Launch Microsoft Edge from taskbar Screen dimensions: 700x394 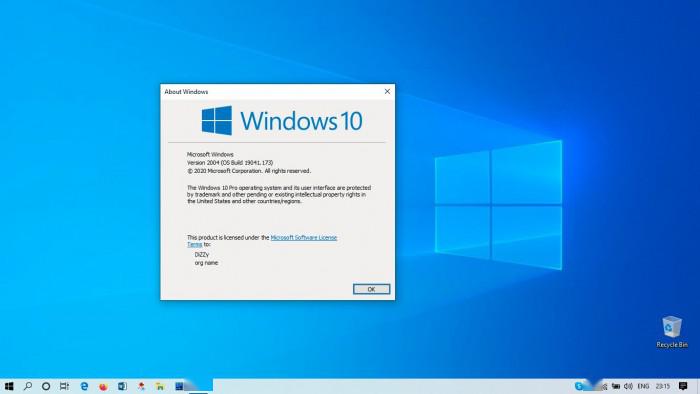[x=84, y=386]
